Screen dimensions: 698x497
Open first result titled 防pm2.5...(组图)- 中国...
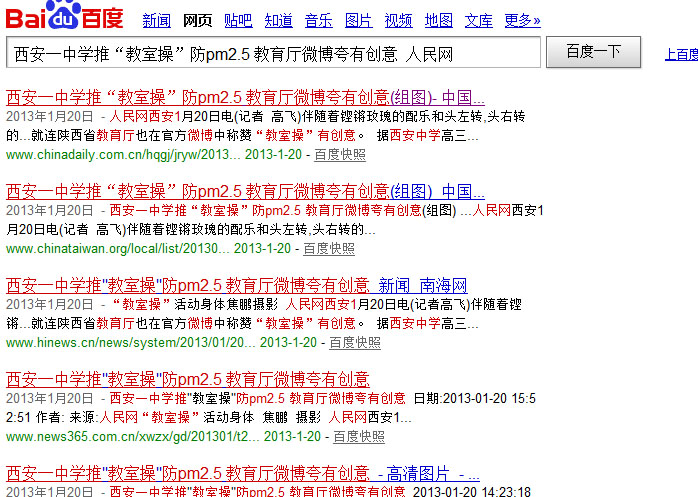click(245, 97)
